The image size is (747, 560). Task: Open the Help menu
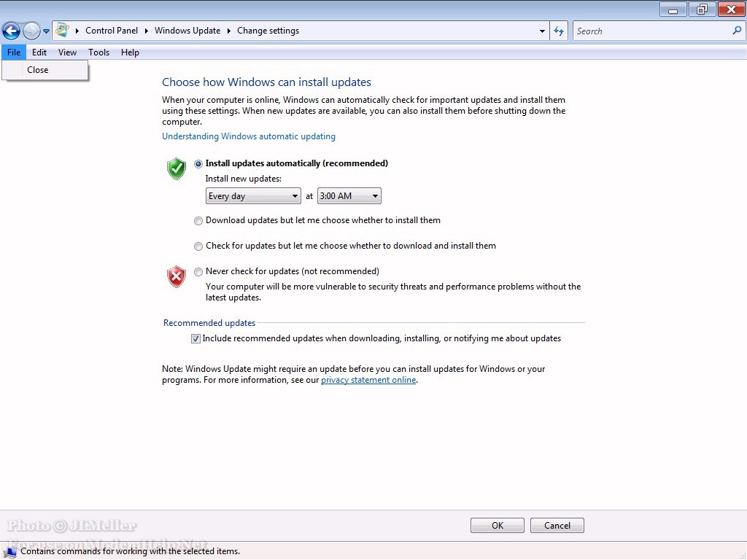[x=130, y=52]
